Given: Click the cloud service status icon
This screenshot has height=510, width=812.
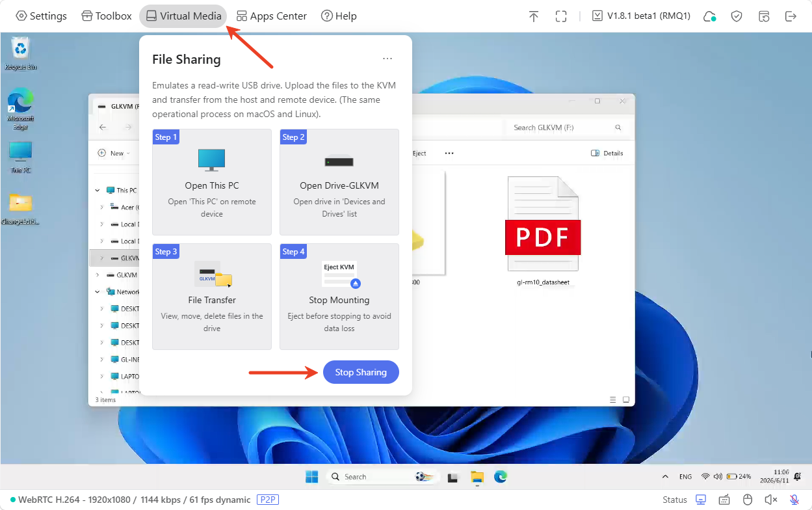Looking at the screenshot, I should [x=709, y=16].
